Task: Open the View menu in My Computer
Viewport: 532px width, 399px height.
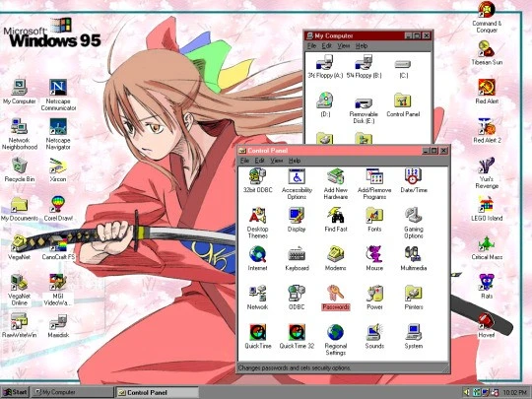Action: pyautogui.click(x=344, y=45)
